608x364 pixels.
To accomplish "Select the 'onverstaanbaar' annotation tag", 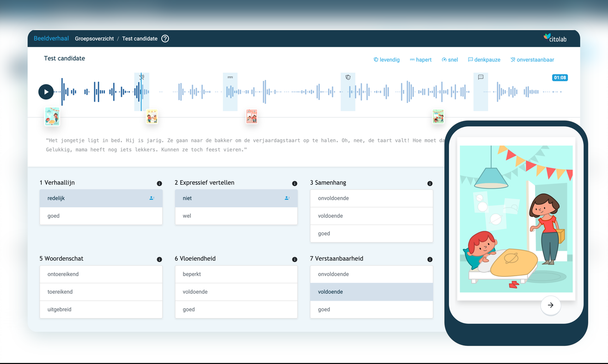I will (x=532, y=60).
